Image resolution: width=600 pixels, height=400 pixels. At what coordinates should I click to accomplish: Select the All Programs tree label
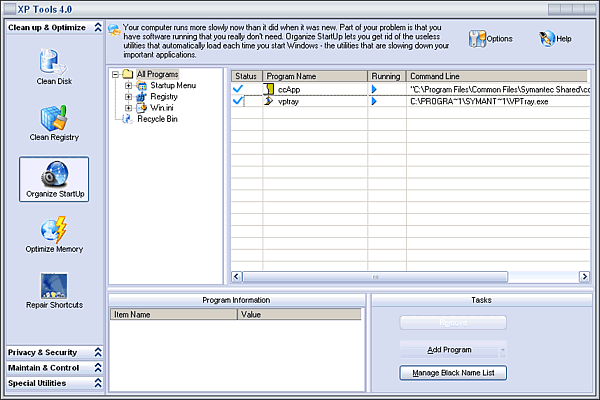157,74
